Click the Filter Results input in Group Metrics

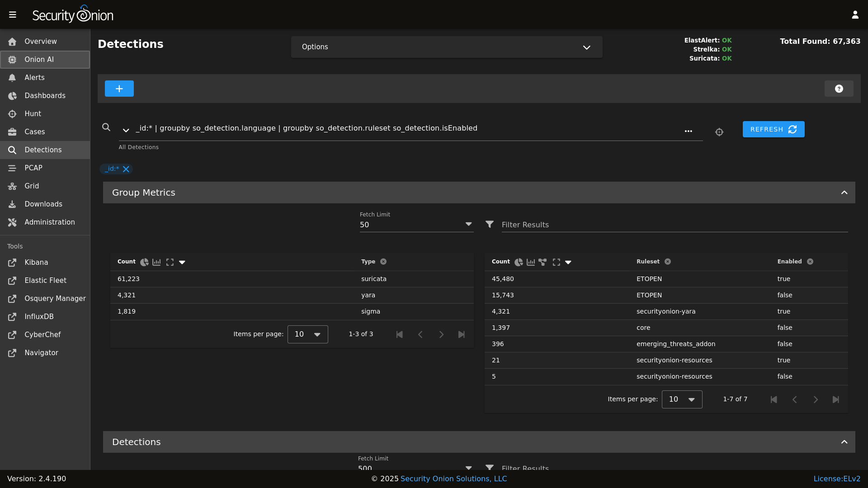click(x=588, y=225)
